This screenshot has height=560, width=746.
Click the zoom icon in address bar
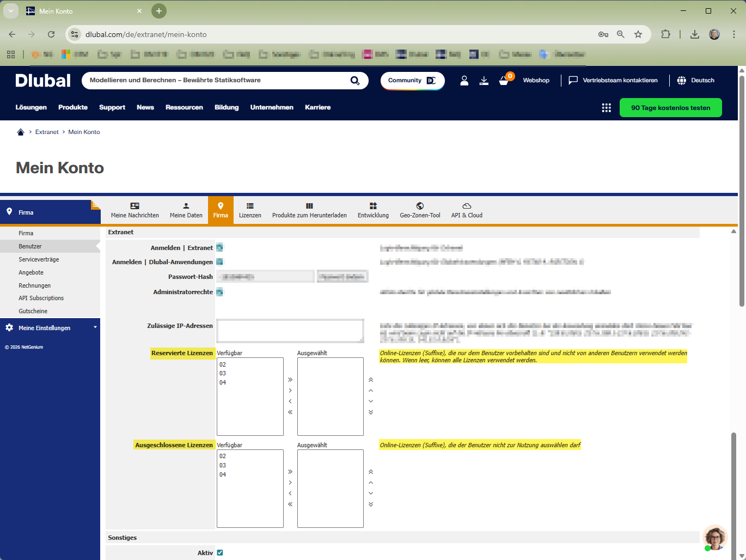tap(621, 34)
